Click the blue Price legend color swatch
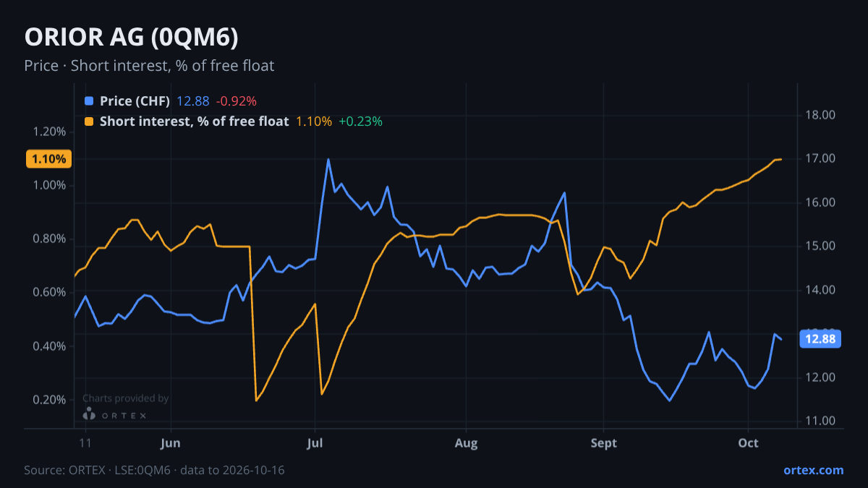This screenshot has height=488, width=868. click(x=89, y=101)
